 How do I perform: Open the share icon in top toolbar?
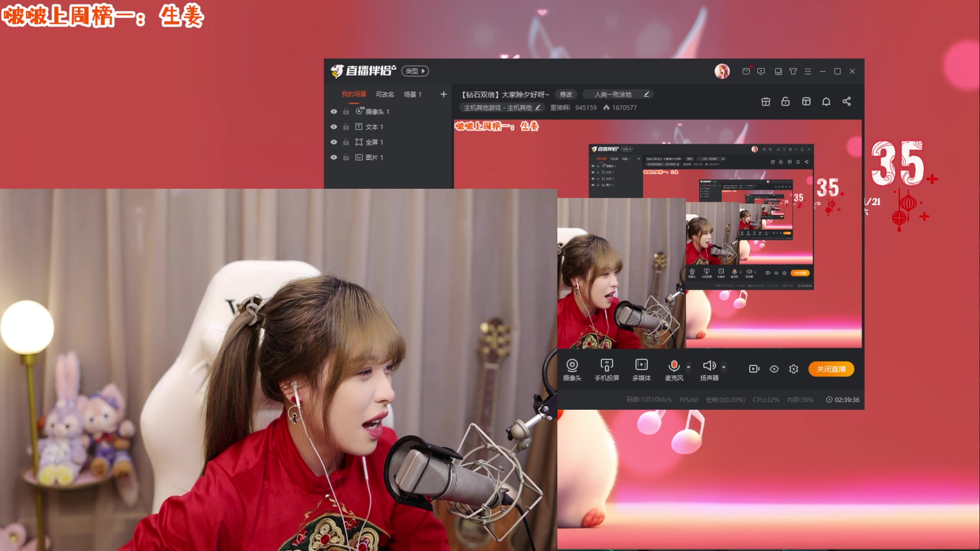847,102
